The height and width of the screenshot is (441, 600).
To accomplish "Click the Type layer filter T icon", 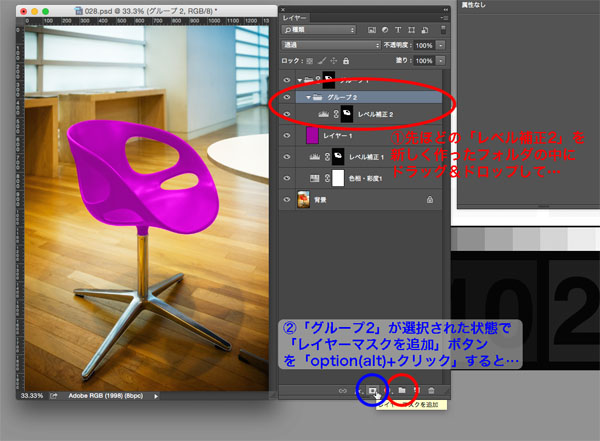I will tap(398, 30).
